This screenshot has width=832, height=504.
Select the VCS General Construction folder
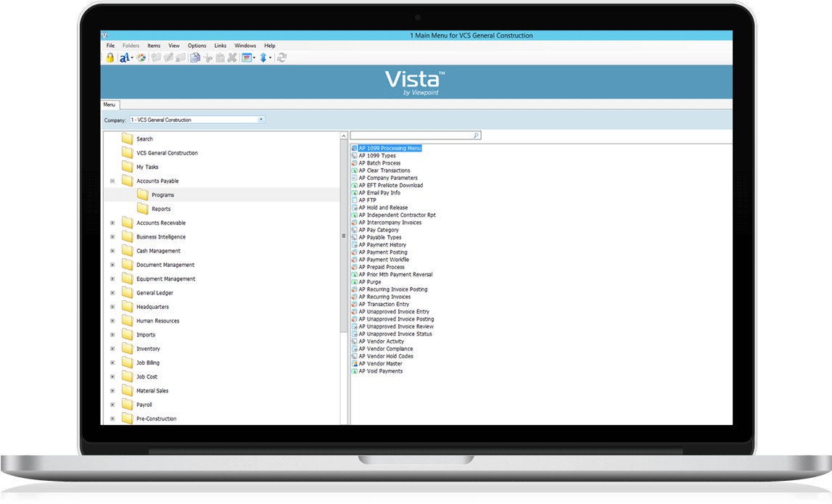pos(167,153)
